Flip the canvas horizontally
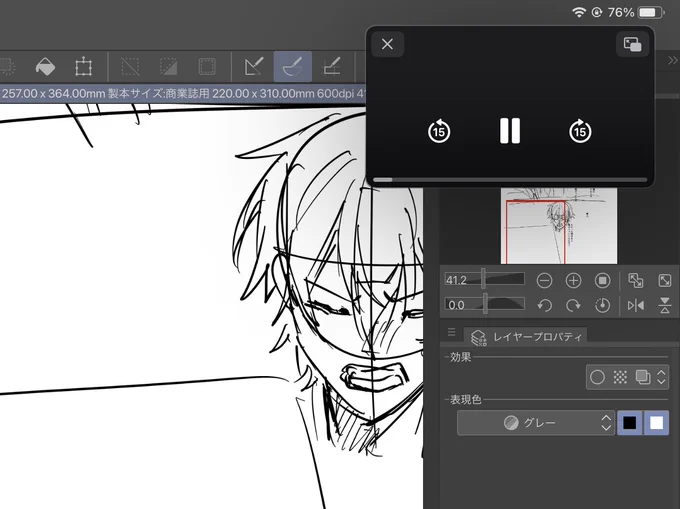This screenshot has height=509, width=680. tap(636, 306)
